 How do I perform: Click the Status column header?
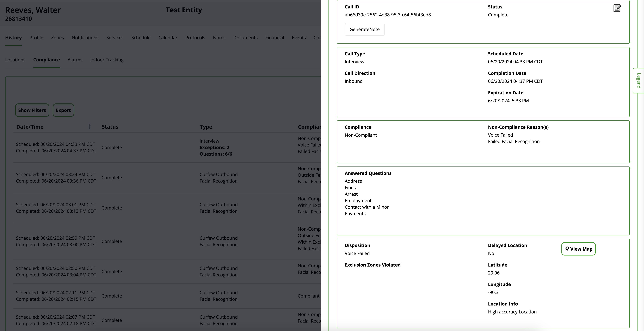tap(110, 127)
